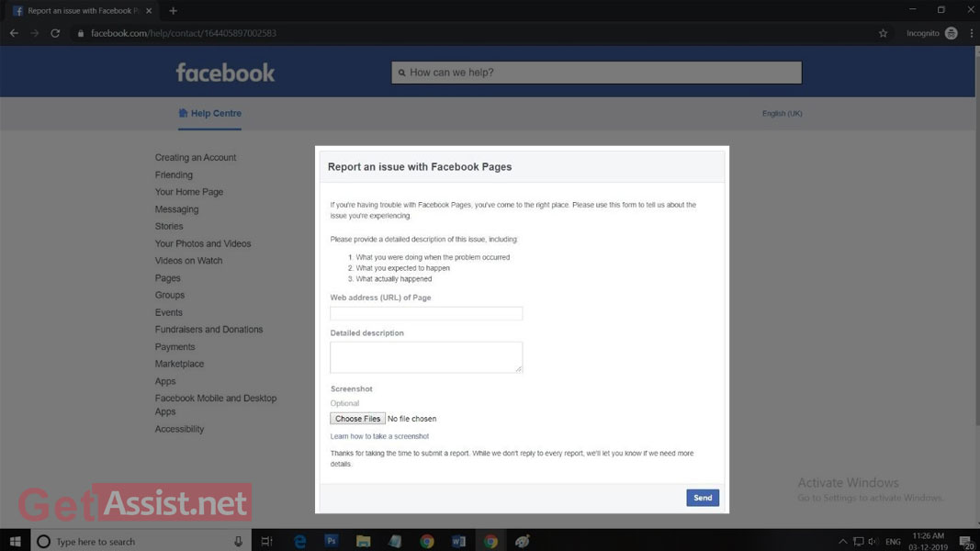Image resolution: width=980 pixels, height=551 pixels.
Task: Click Choose Files to attach a screenshot
Action: 356,418
